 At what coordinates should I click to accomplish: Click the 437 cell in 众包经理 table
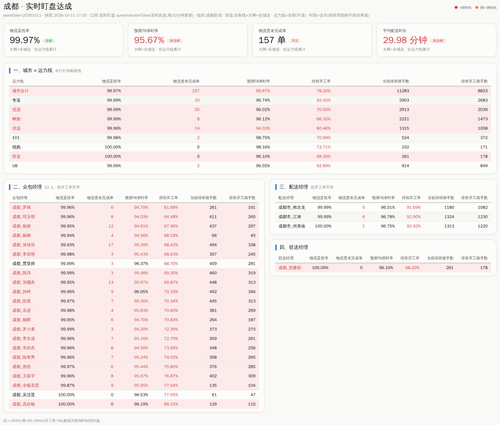213,226
